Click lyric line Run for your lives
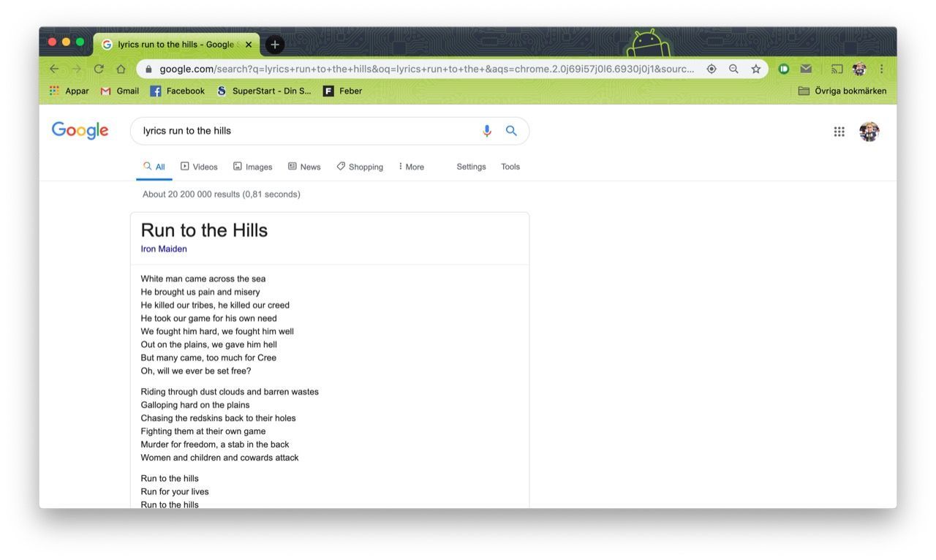 click(175, 491)
